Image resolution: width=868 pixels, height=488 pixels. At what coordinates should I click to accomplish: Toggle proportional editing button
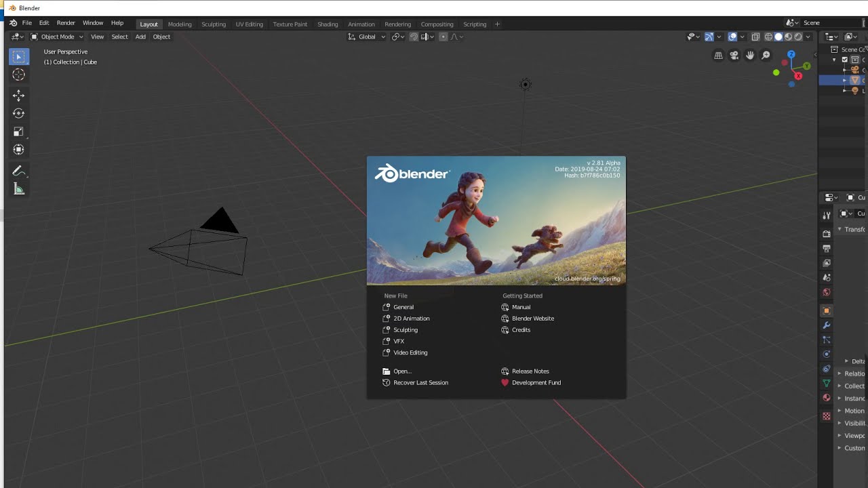[x=443, y=37]
